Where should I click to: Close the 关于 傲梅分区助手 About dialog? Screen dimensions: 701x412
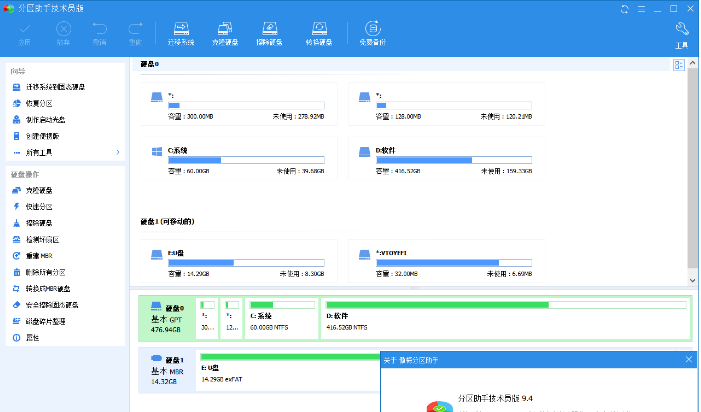[x=689, y=359]
